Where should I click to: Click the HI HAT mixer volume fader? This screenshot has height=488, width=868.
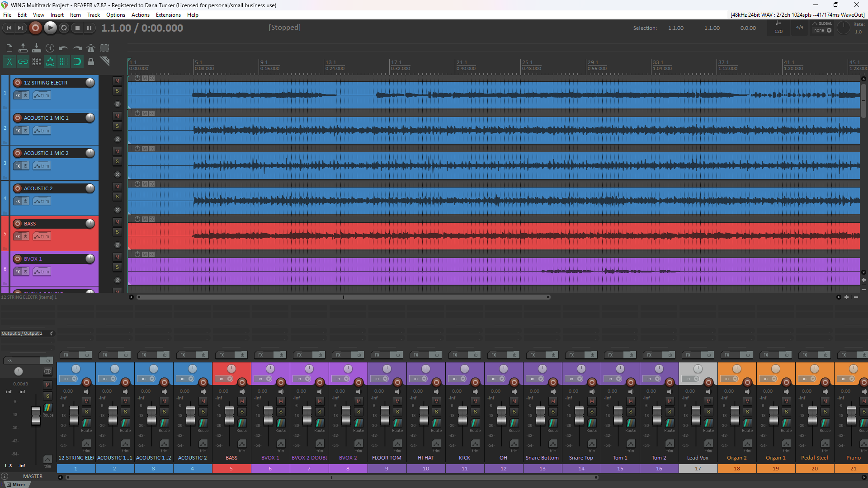tap(424, 415)
